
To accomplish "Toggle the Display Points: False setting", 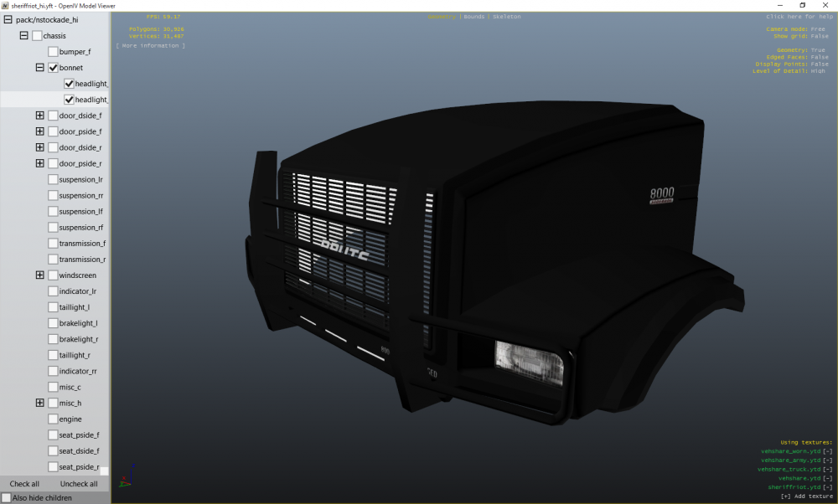I will (x=792, y=64).
